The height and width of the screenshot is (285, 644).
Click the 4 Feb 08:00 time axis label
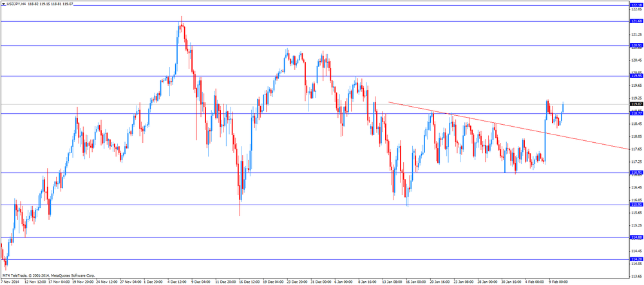[535, 282]
